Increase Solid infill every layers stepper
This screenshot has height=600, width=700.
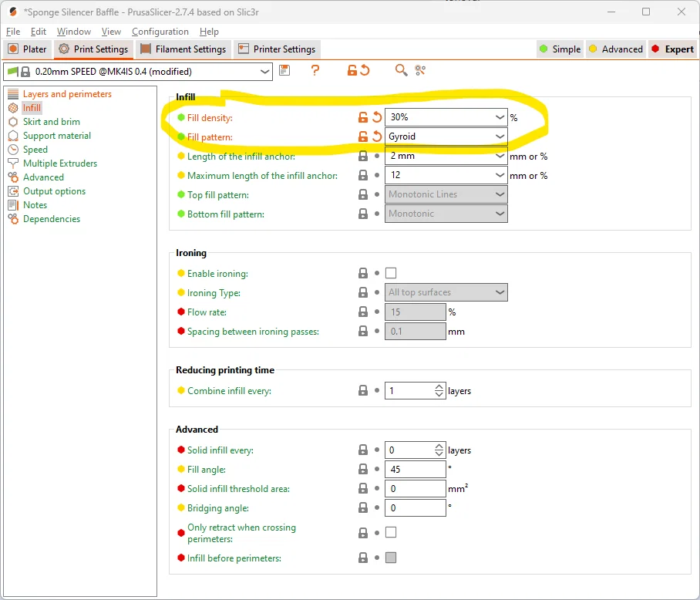coord(439,447)
